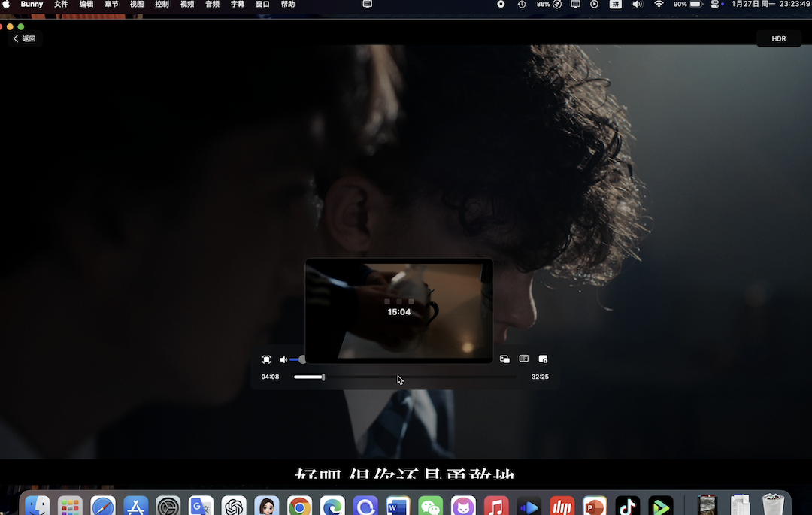Open the Wi-Fi menu

[x=659, y=5]
